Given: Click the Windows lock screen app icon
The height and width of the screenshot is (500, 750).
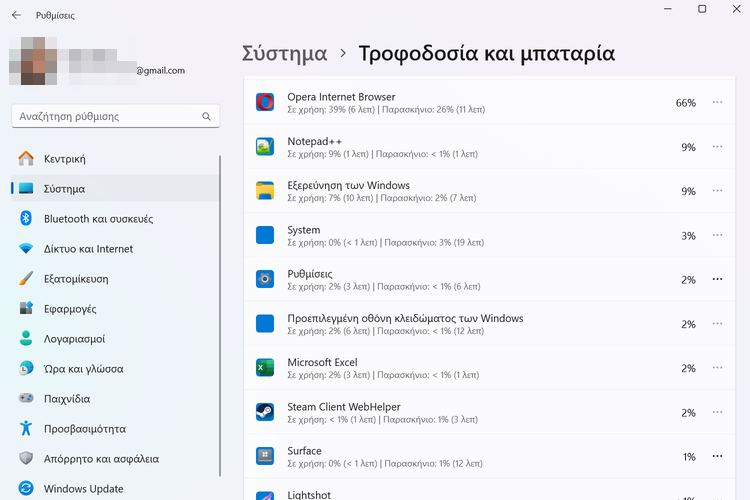Looking at the screenshot, I should pyautogui.click(x=265, y=323).
